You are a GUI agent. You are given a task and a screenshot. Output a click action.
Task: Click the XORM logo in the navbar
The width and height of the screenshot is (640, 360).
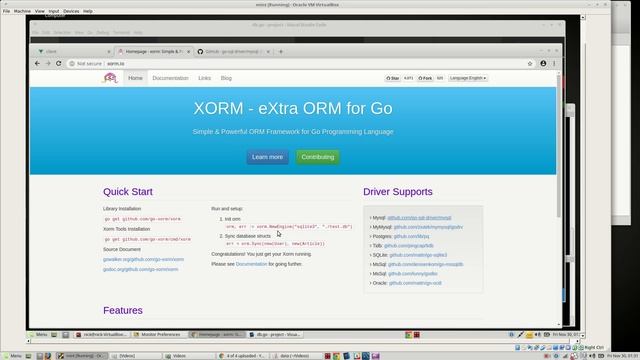coord(110,78)
